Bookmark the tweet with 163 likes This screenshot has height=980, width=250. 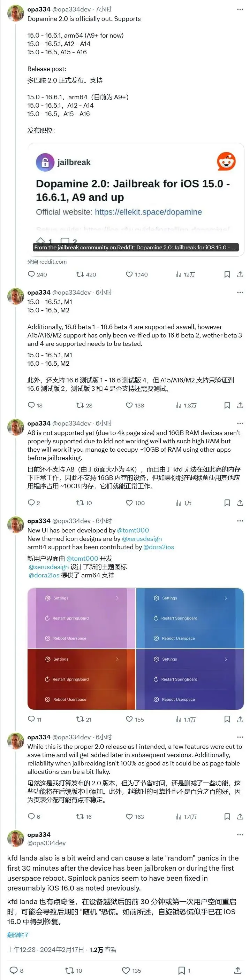(227, 816)
